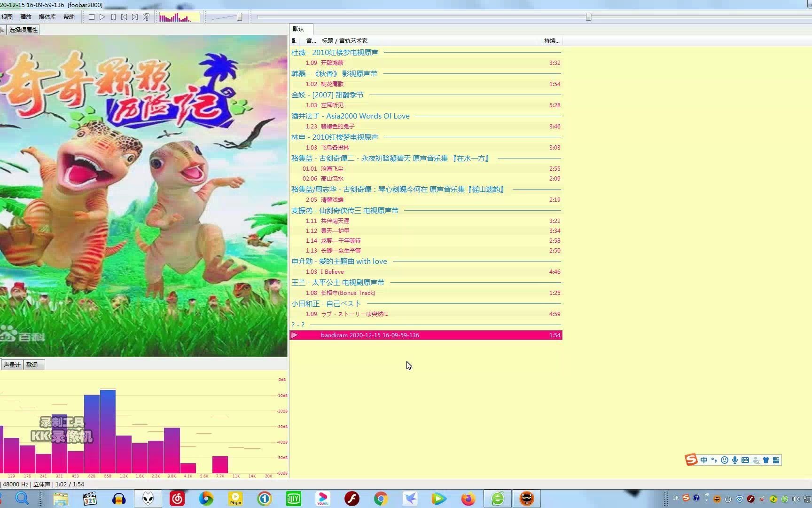This screenshot has width=812, height=508.
Task: Select track 1.14 龙葵—千年等待
Action: (426, 241)
